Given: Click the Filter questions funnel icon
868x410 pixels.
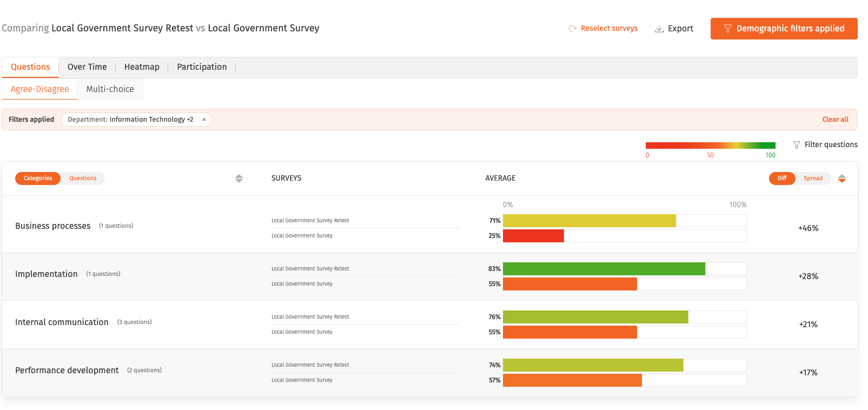Looking at the screenshot, I should [797, 145].
